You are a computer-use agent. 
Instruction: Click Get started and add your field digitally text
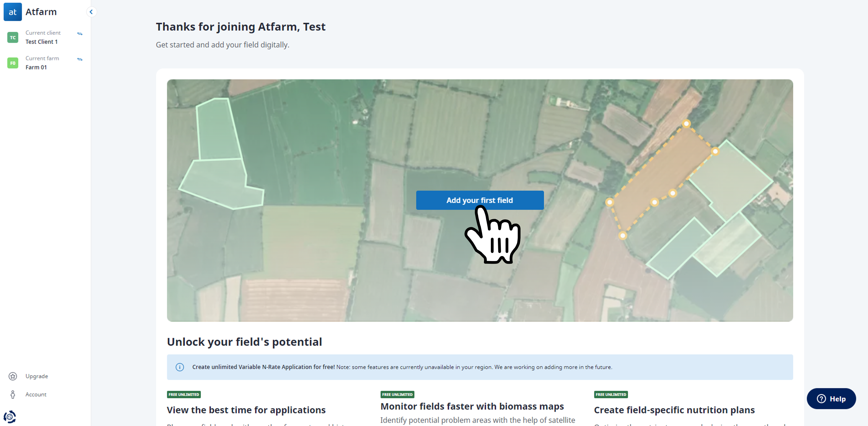point(222,45)
